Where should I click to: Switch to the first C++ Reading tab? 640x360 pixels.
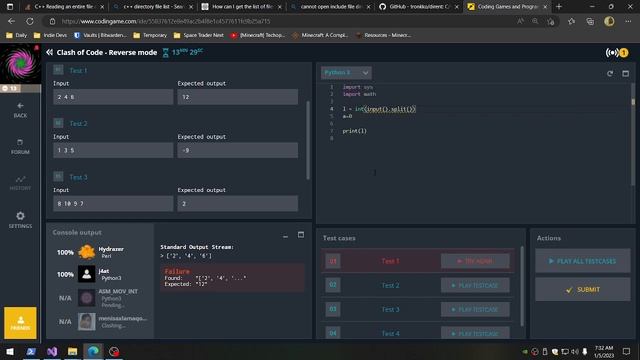[x=64, y=7]
